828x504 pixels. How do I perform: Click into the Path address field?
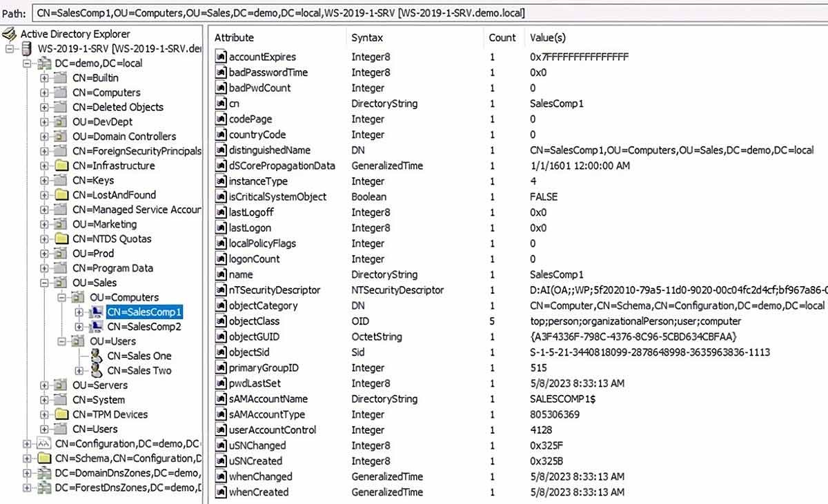tap(429, 13)
